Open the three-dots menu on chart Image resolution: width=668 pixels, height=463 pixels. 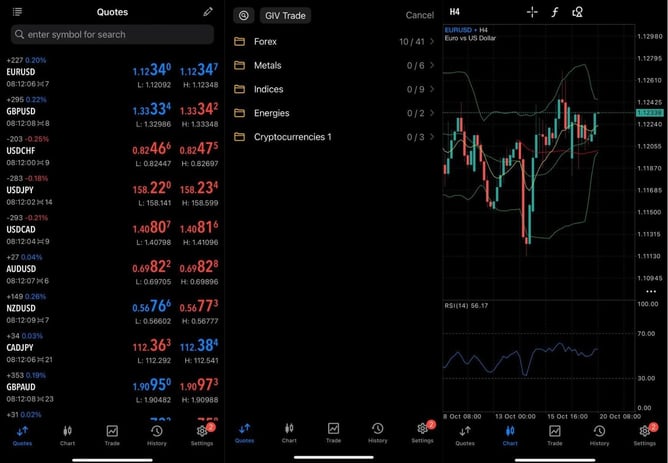651,292
